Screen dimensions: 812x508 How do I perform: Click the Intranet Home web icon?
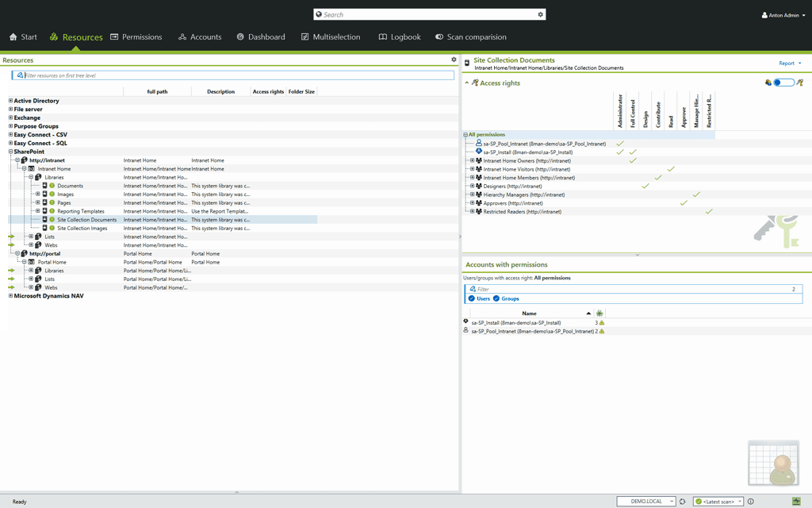point(31,168)
